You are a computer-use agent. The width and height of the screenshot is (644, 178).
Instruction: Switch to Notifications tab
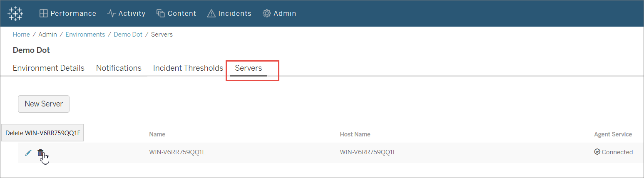(119, 68)
